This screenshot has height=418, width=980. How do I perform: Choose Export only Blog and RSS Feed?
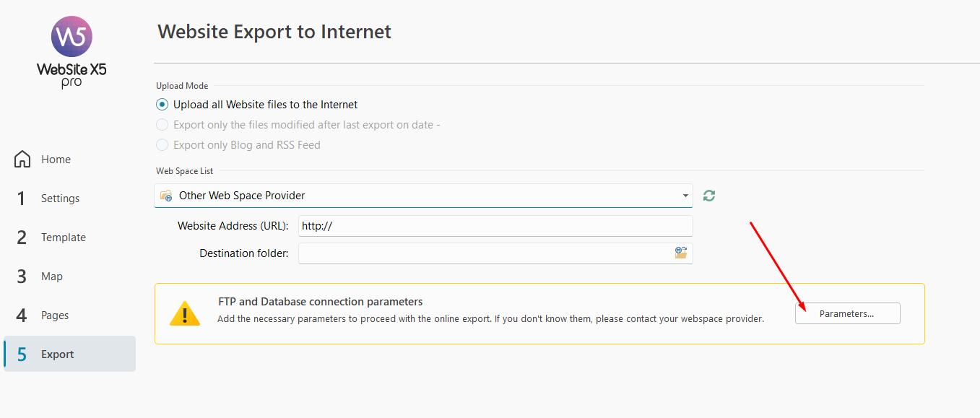(x=162, y=145)
